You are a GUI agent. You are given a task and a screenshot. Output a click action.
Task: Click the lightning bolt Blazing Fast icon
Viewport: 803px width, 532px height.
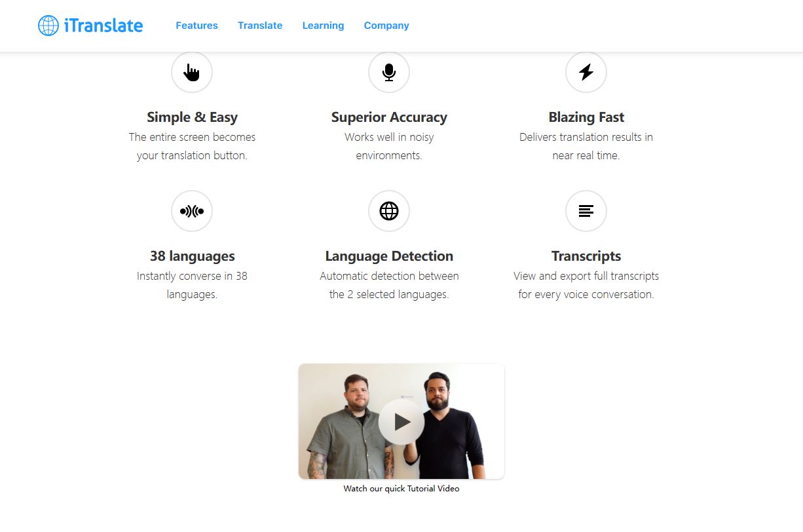click(x=586, y=72)
